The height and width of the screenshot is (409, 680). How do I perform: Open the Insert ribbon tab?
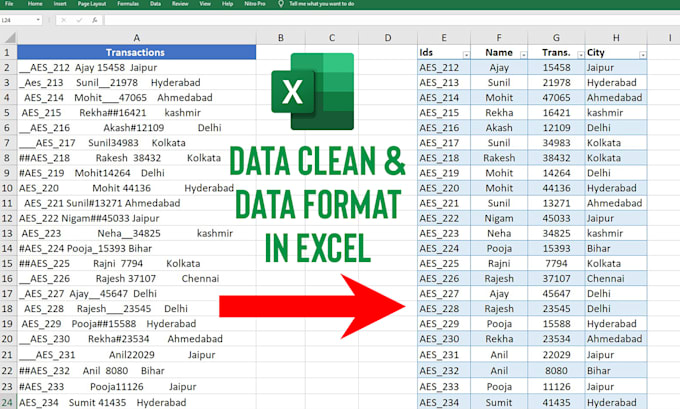(60, 3)
